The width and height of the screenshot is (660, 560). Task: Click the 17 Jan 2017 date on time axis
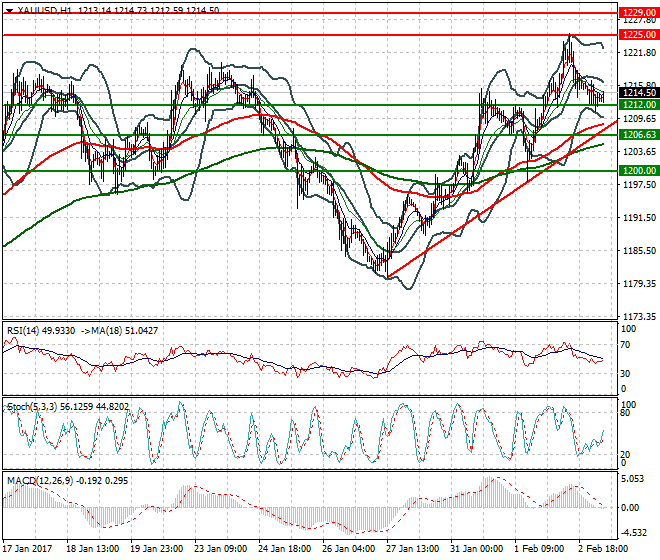point(27,549)
